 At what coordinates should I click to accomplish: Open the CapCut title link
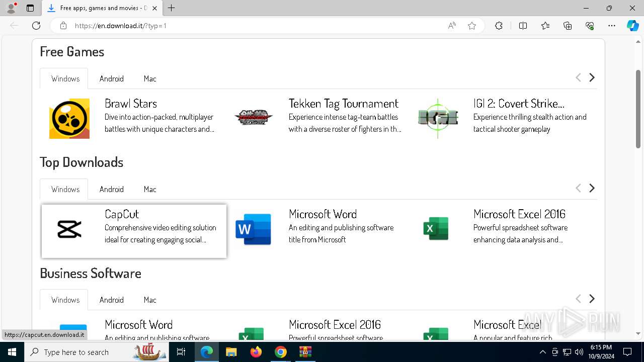[x=122, y=214]
